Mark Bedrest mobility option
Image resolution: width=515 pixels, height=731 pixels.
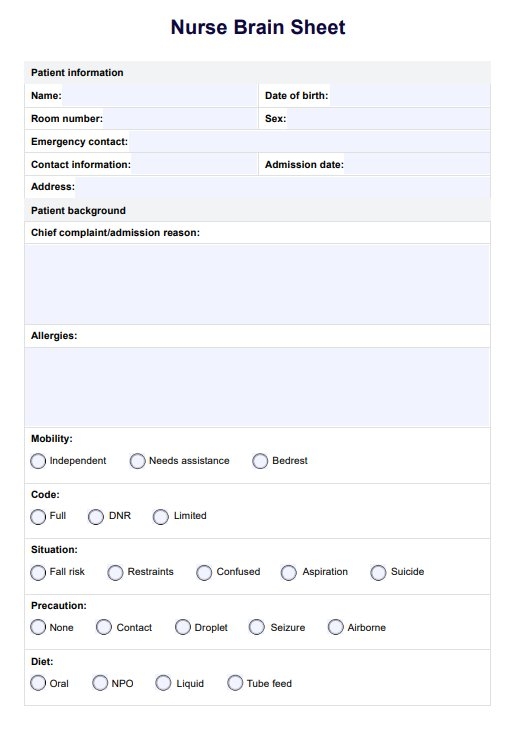pyautogui.click(x=260, y=461)
